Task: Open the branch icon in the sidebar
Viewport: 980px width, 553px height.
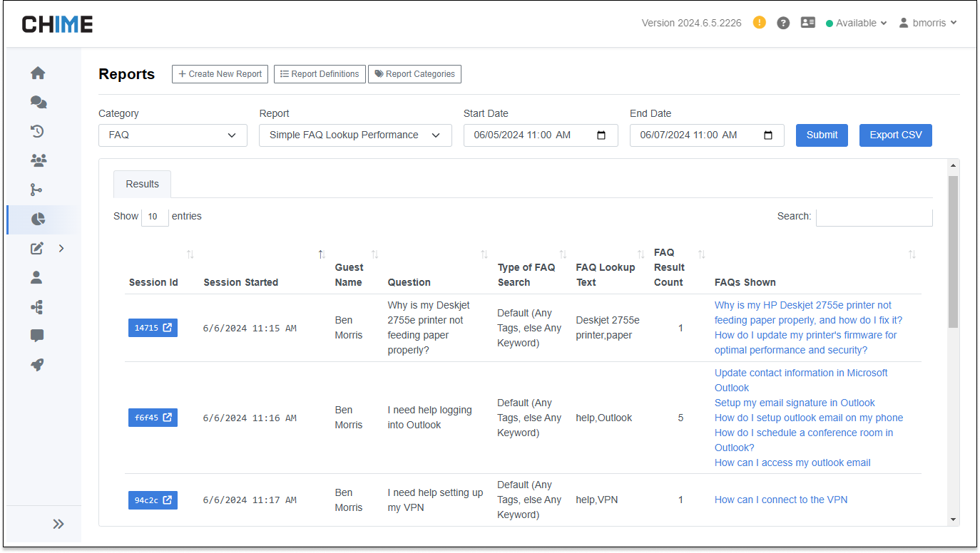Action: pyautogui.click(x=36, y=190)
